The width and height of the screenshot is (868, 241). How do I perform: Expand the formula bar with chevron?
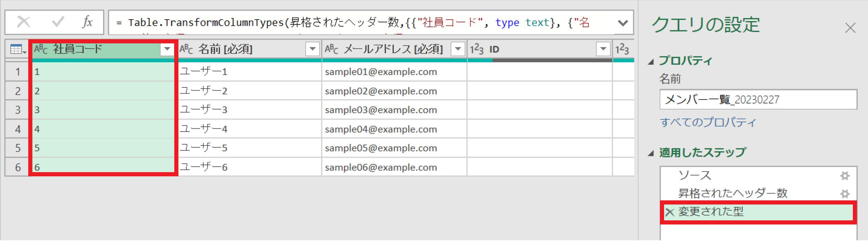tap(623, 23)
